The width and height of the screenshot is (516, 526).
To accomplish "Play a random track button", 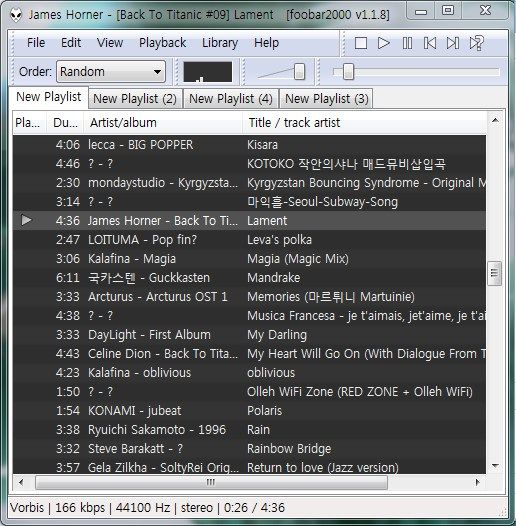I will pyautogui.click(x=476, y=43).
